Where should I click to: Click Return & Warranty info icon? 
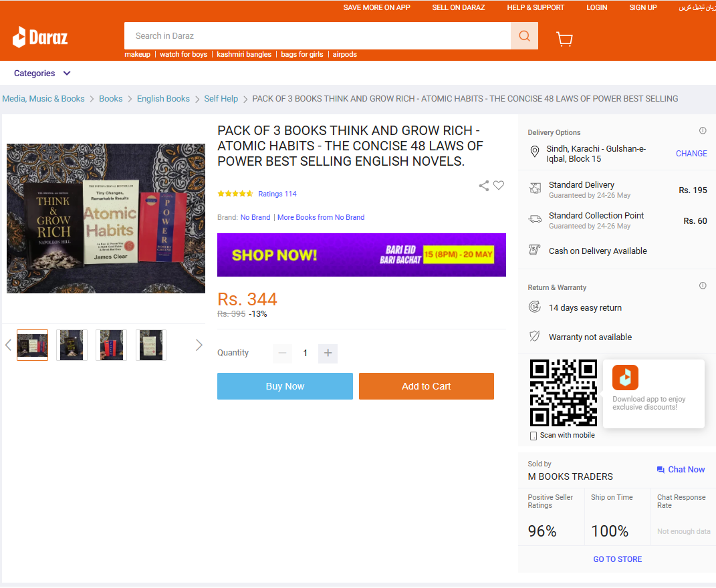pyautogui.click(x=703, y=285)
